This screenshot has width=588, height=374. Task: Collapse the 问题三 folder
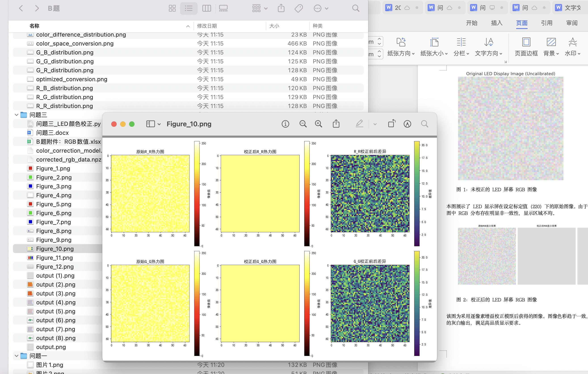point(16,115)
